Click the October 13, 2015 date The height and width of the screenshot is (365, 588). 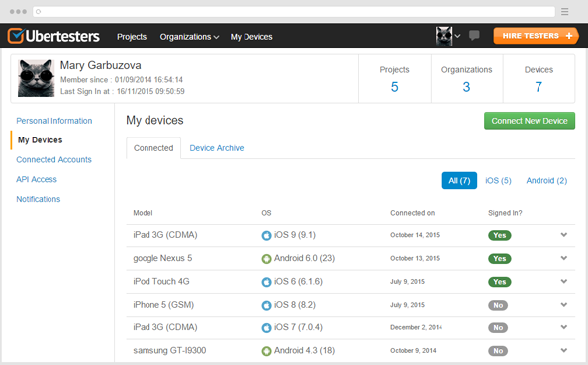(x=415, y=258)
